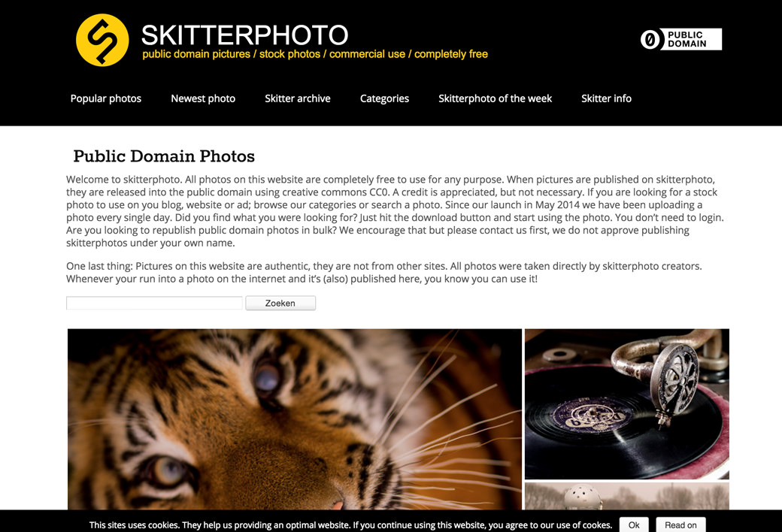Browse the Categories menu
782x532 pixels.
(x=384, y=98)
